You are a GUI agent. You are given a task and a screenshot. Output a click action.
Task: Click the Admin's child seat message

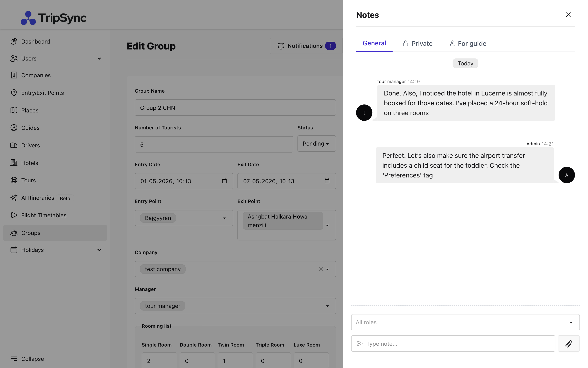click(x=464, y=165)
